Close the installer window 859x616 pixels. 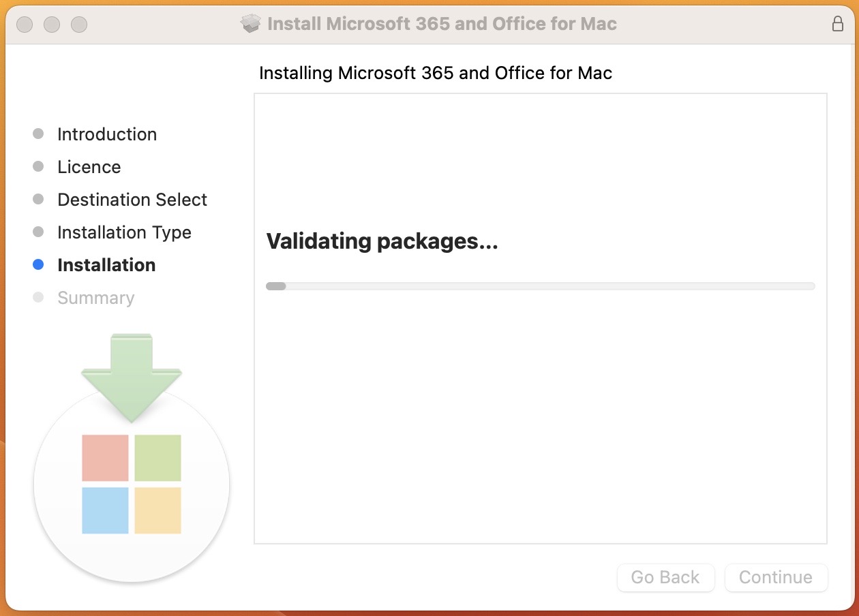25,25
